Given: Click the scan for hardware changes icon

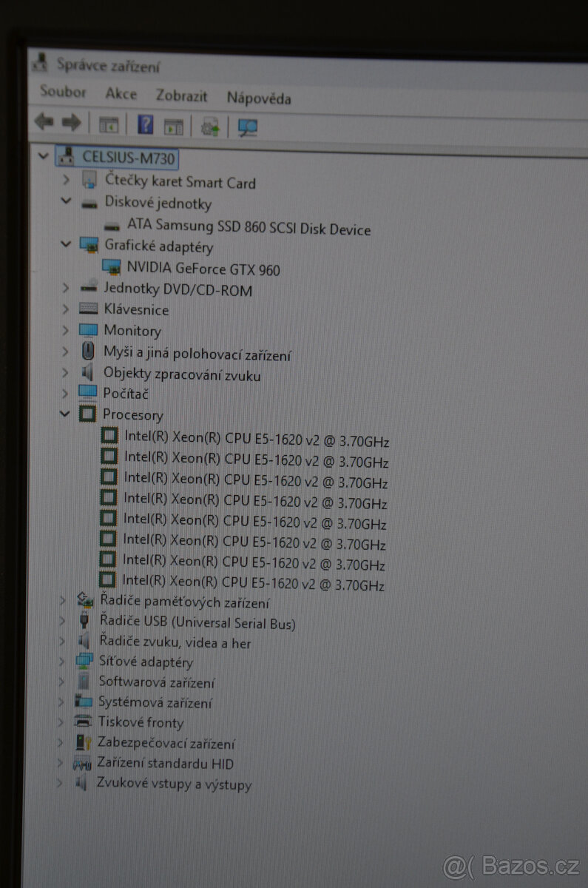Looking at the screenshot, I should pyautogui.click(x=211, y=127).
